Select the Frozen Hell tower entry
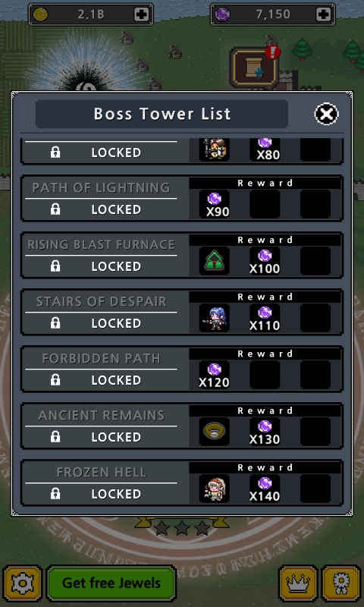Viewport: 364px width, 607px height. (182, 483)
